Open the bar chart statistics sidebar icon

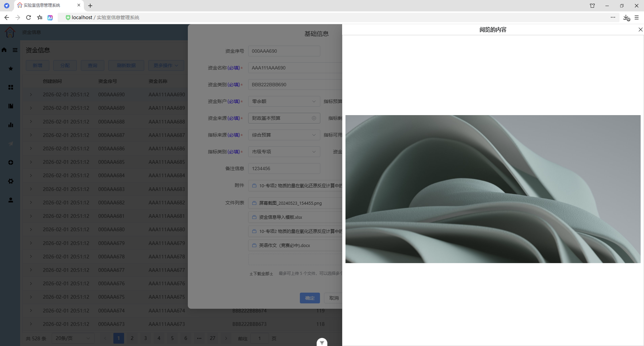tap(11, 125)
